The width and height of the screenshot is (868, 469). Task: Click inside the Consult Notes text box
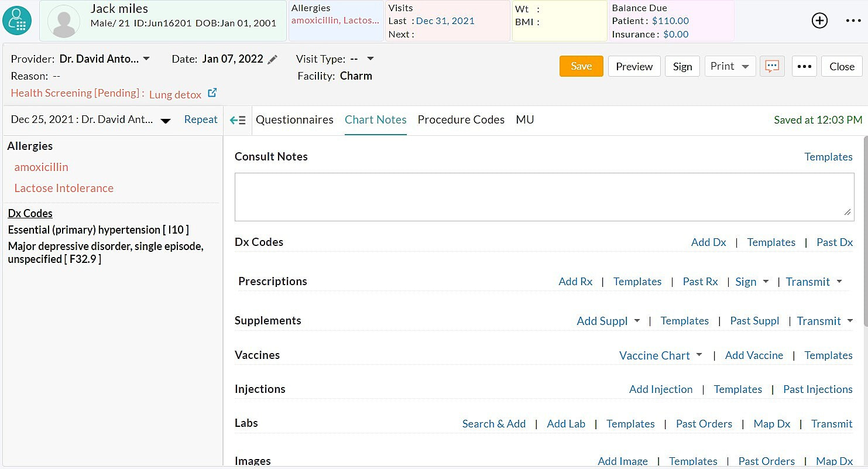(x=544, y=197)
